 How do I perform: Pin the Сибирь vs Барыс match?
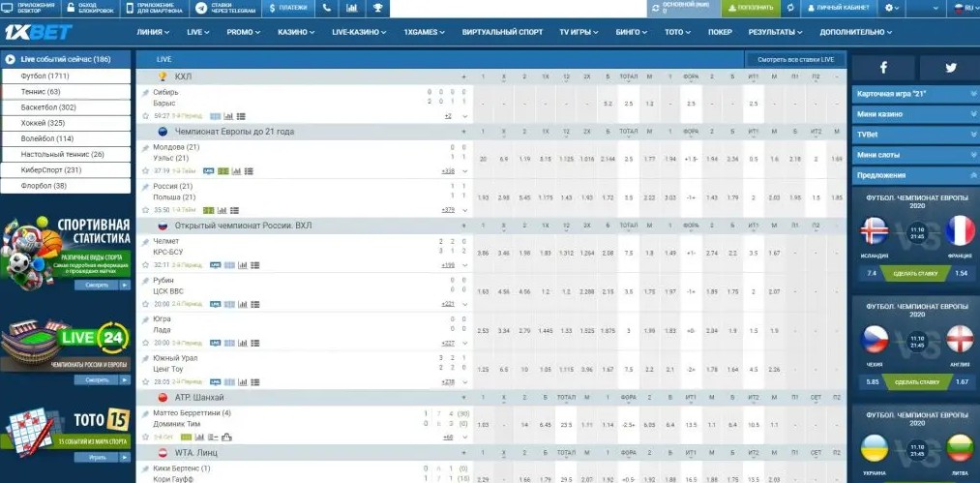pyautogui.click(x=145, y=92)
